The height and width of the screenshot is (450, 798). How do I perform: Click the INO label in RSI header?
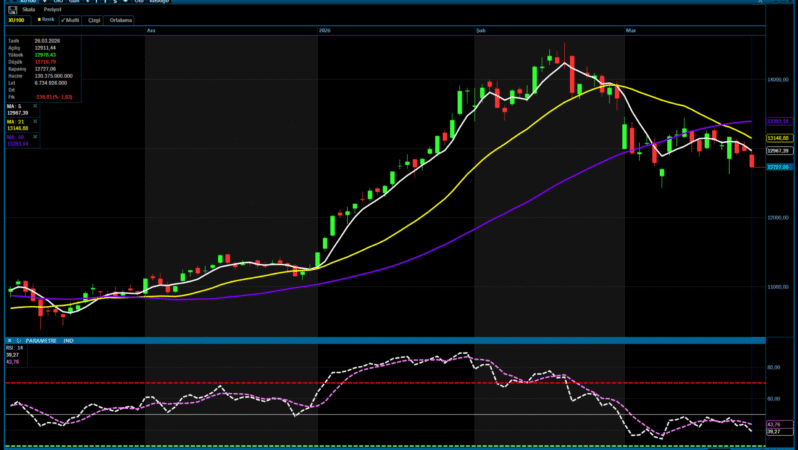click(x=68, y=340)
